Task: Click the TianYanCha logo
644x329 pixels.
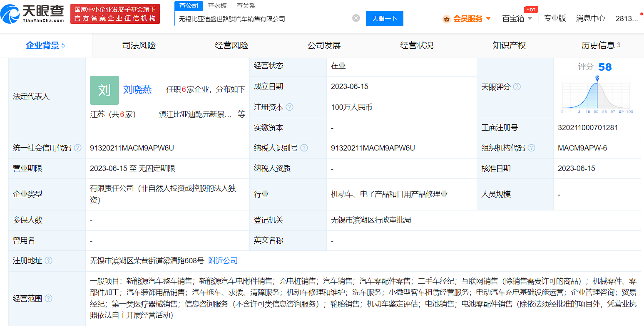Action: 32,14
